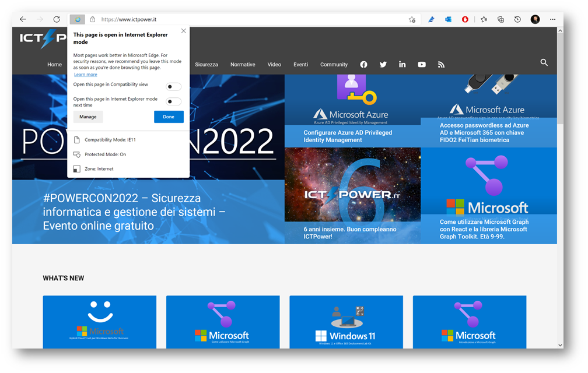Open the Collections icon in toolbar

click(501, 19)
